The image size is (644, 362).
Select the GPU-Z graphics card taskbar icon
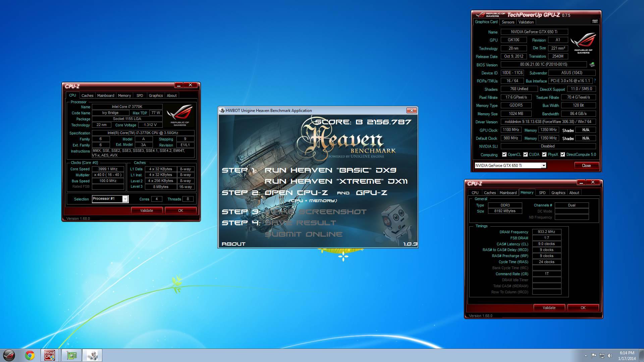click(x=71, y=355)
